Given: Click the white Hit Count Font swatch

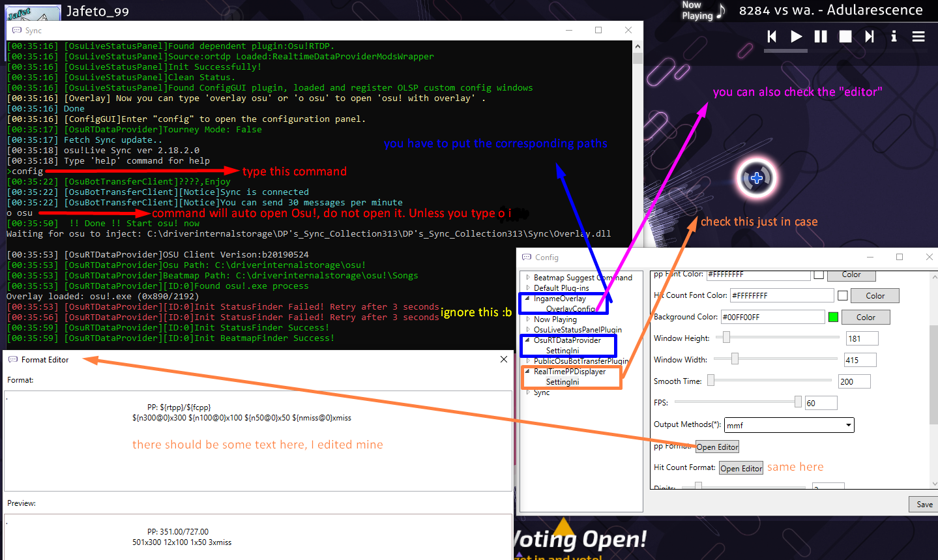Looking at the screenshot, I should point(842,296).
